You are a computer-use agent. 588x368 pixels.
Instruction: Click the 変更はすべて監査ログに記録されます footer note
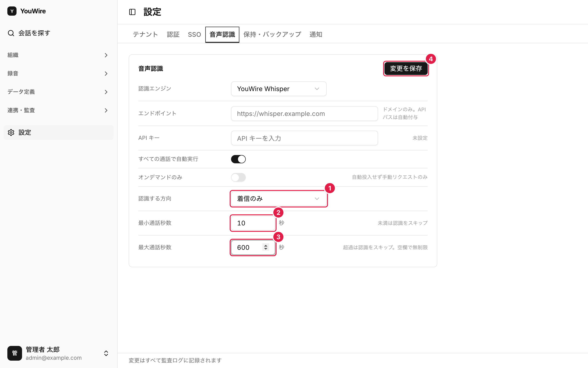coord(175,360)
